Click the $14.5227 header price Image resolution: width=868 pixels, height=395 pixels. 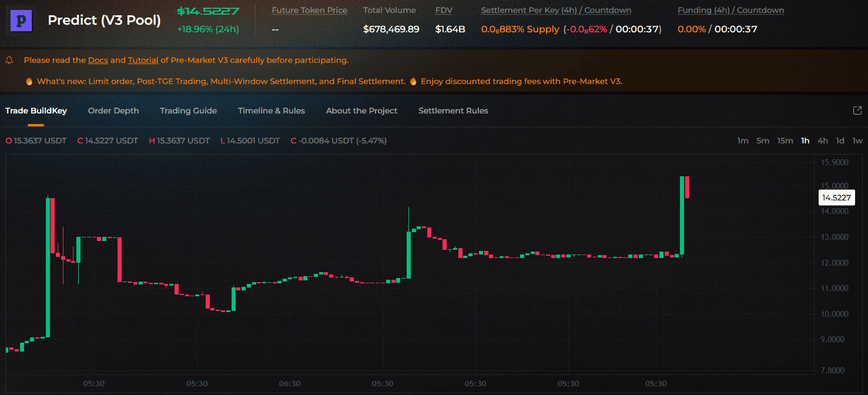[208, 11]
